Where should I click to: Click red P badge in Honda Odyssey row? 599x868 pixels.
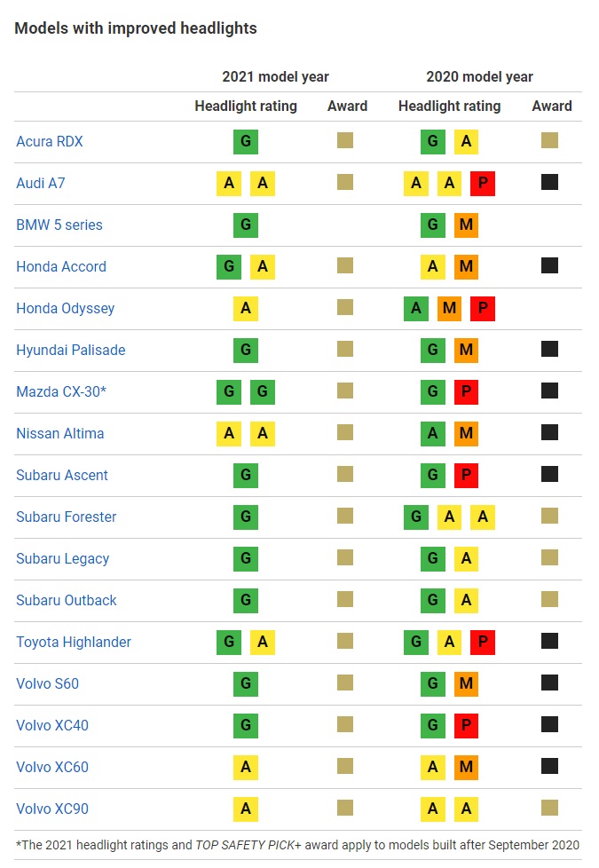coord(483,308)
